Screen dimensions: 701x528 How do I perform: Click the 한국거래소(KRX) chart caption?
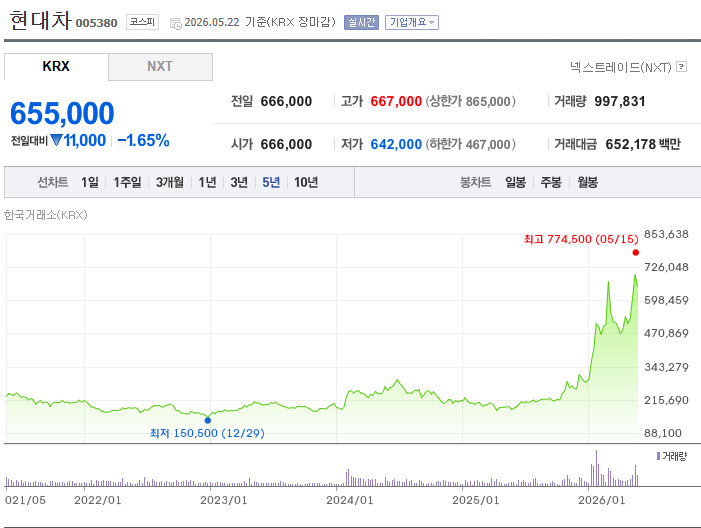click(x=46, y=215)
